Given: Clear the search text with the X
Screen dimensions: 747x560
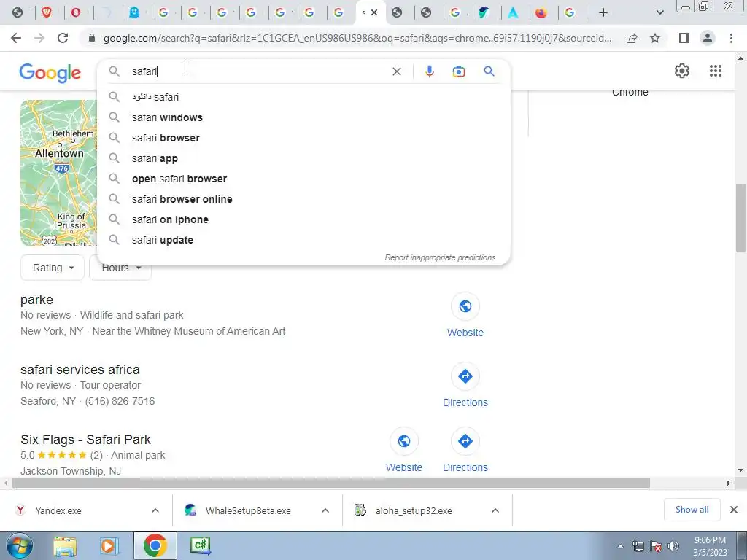Looking at the screenshot, I should 396,71.
